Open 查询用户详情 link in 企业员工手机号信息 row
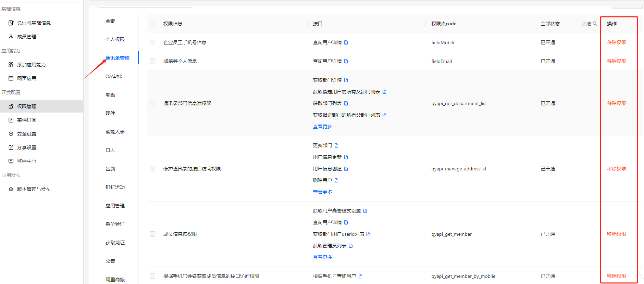 point(327,42)
